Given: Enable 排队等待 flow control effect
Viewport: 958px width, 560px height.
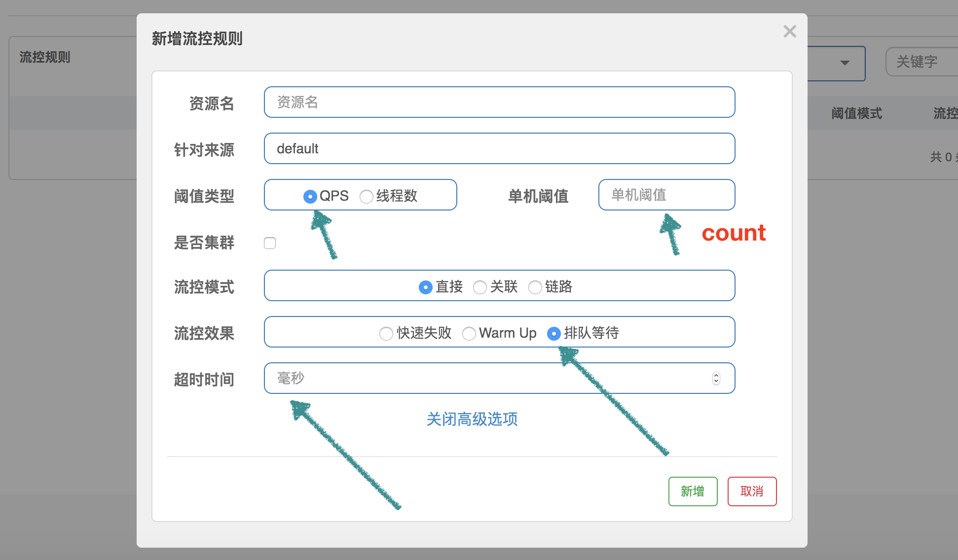Looking at the screenshot, I should click(555, 333).
